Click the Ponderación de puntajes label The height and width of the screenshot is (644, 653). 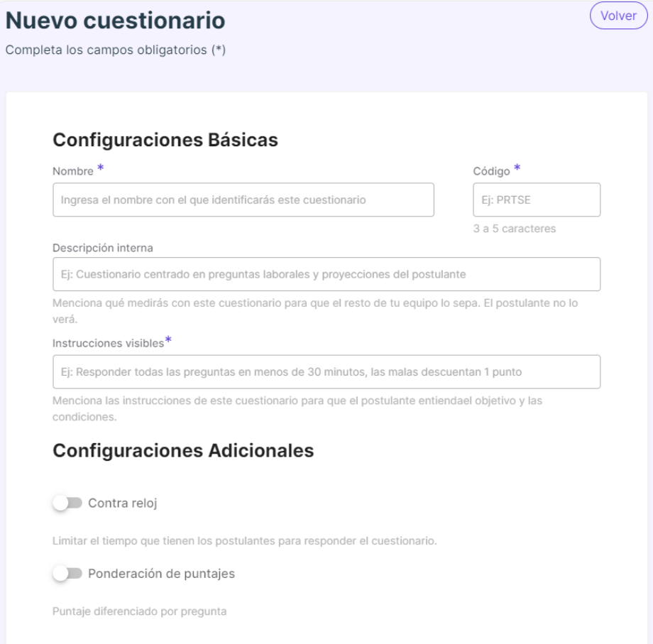tap(162, 574)
